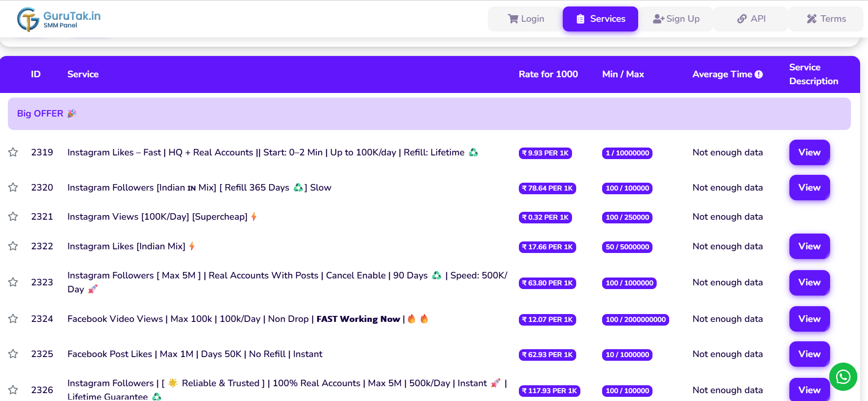Favorite service 2319 with star
868x401 pixels.
tap(13, 152)
